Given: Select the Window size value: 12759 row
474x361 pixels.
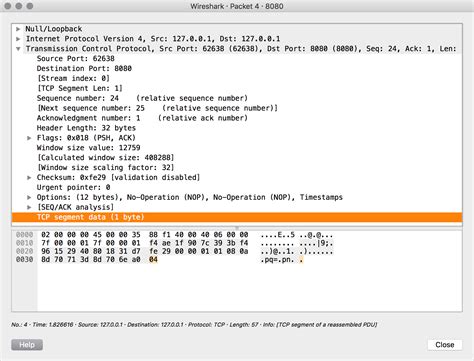Looking at the screenshot, I should point(237,148).
